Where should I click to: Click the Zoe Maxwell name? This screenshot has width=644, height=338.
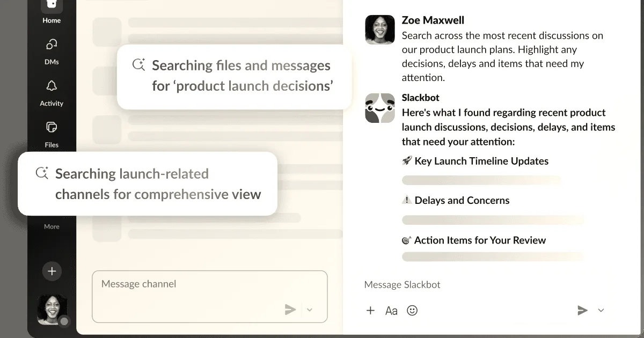(x=433, y=20)
